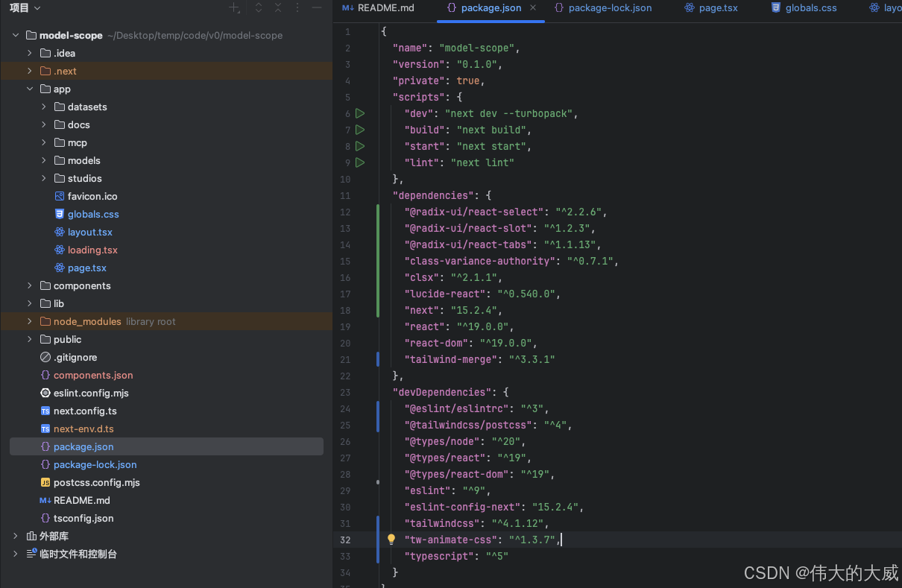This screenshot has height=588, width=902.
Task: Expand the .next folder
Action: [30, 71]
